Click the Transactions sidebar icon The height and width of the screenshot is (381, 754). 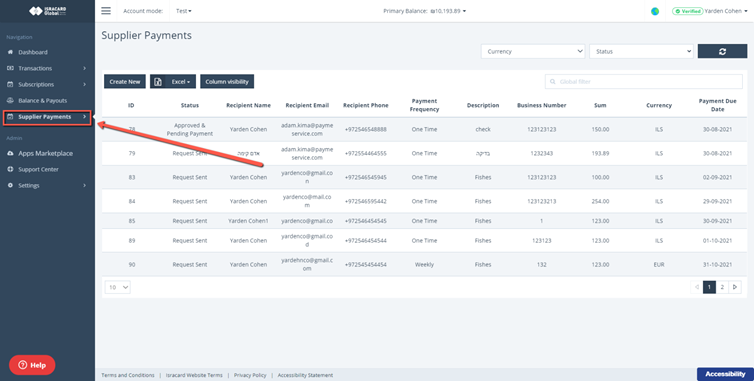click(11, 68)
